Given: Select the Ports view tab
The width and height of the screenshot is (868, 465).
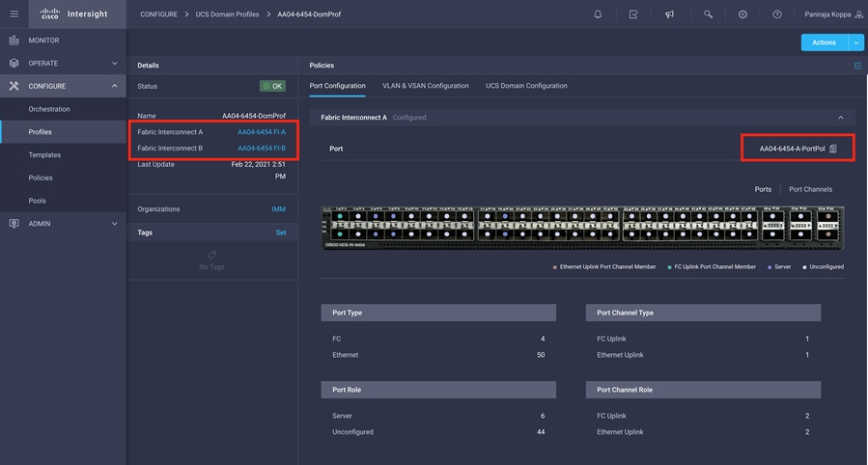Looking at the screenshot, I should (763, 189).
